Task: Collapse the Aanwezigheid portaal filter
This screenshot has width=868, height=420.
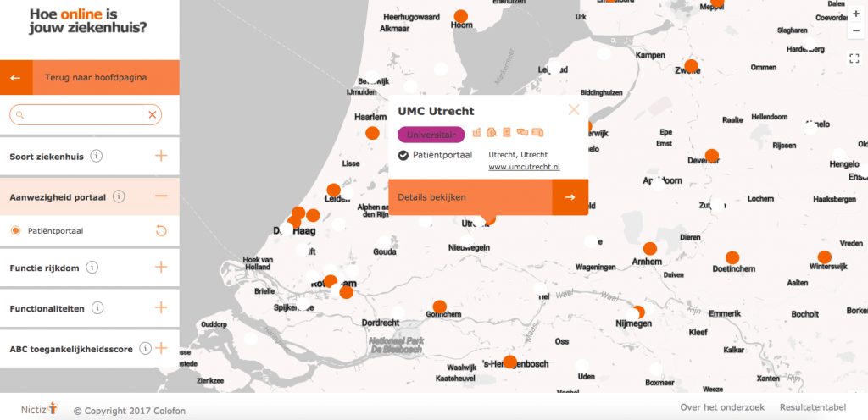Action: click(x=161, y=196)
